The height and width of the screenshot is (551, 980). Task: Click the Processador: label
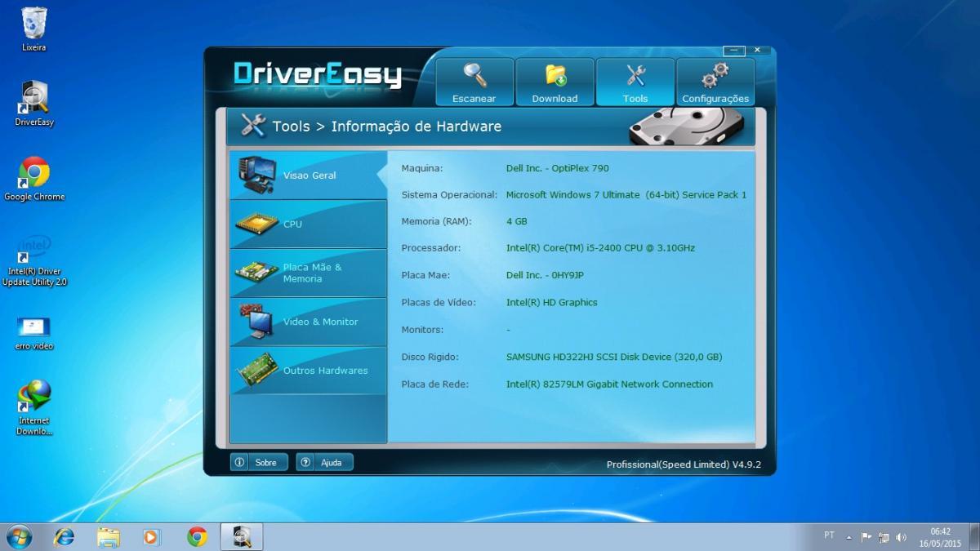(x=431, y=247)
